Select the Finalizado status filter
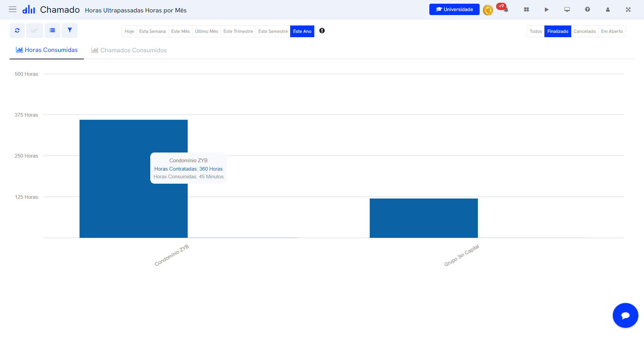This screenshot has height=362, width=644. 558,31
